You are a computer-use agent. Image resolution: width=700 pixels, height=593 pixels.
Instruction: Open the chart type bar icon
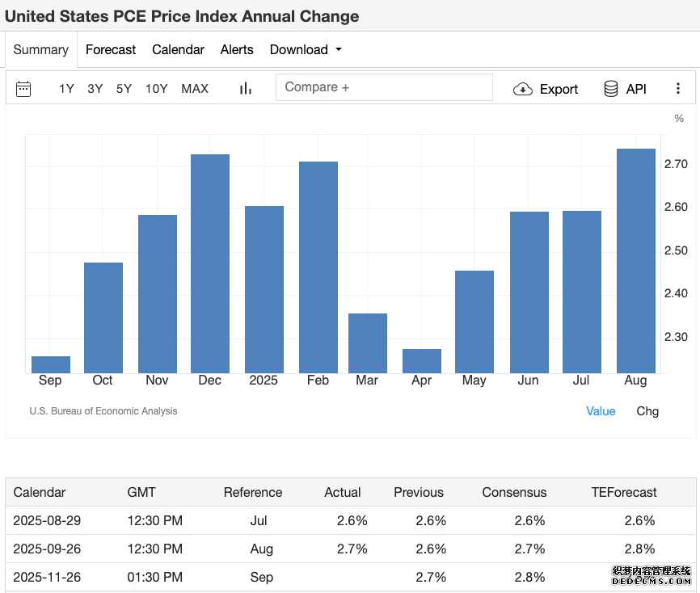[246, 88]
